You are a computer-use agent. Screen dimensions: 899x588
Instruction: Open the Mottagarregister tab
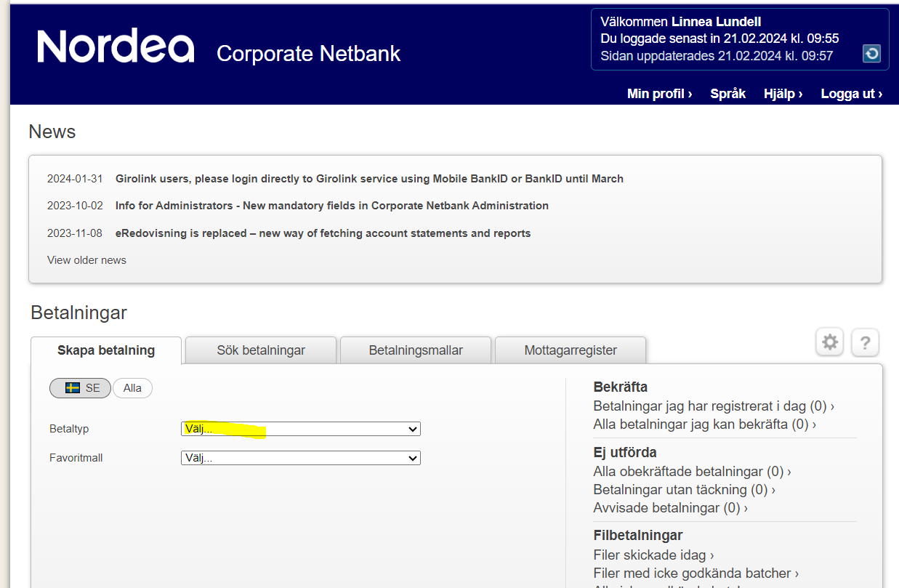(571, 350)
